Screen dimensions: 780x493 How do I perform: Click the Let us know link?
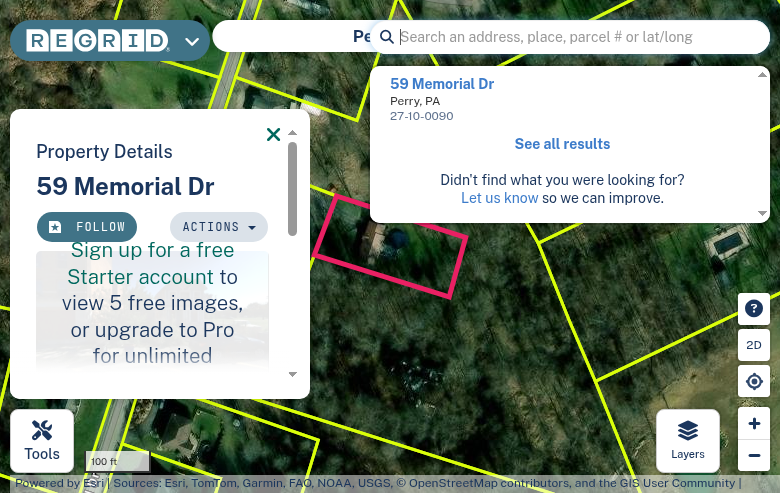click(499, 198)
